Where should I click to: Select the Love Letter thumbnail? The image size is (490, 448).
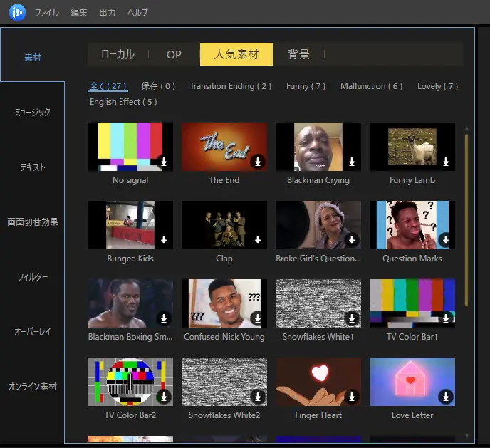coord(412,382)
